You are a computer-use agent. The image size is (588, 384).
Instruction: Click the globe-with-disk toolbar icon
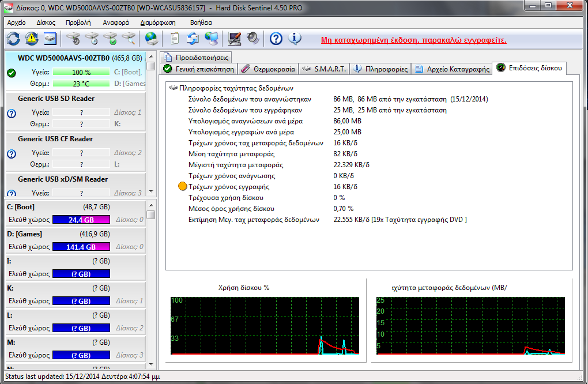(x=152, y=38)
